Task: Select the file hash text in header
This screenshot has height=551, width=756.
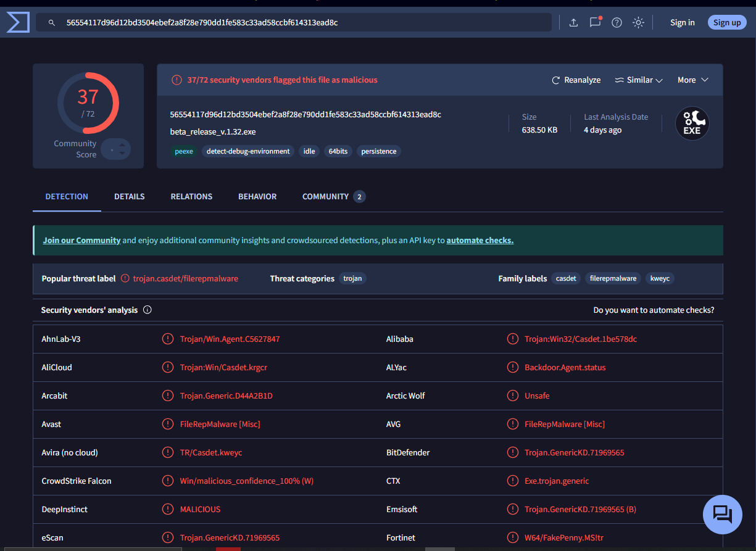Action: coord(305,115)
